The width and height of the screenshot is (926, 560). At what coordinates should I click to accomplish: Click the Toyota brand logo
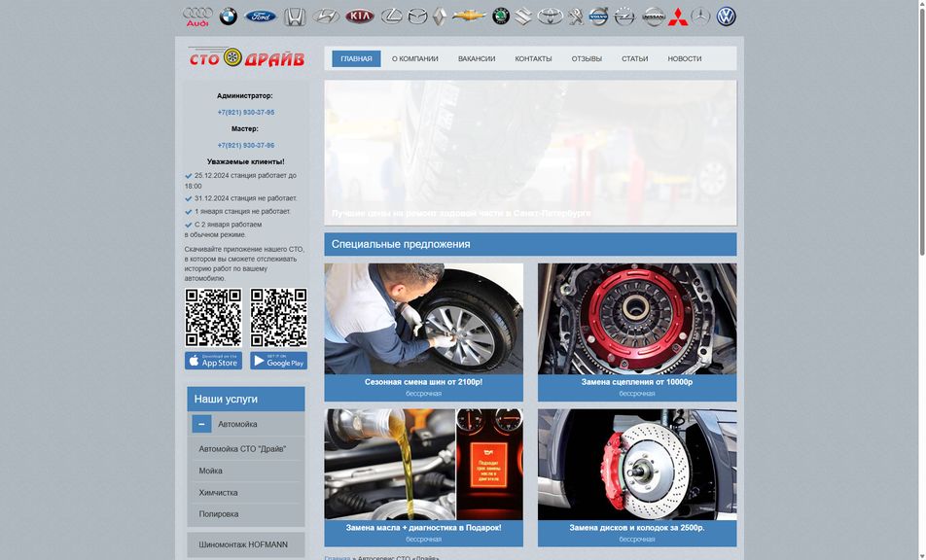click(550, 16)
